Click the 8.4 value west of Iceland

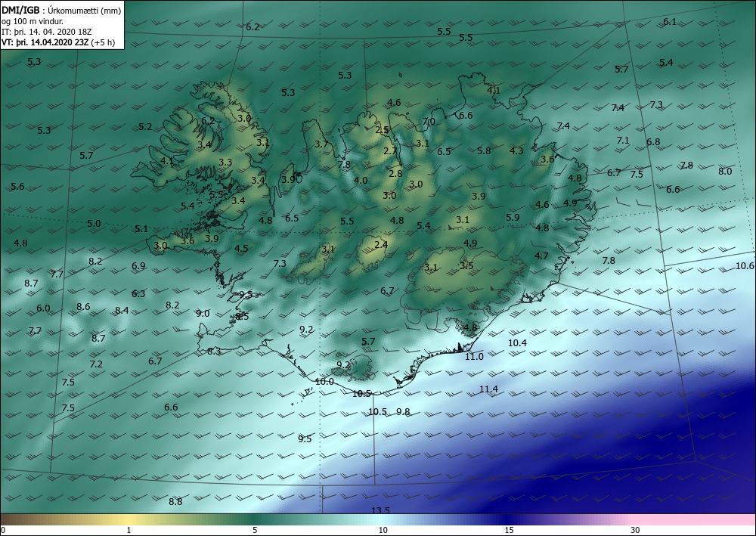coord(122,311)
